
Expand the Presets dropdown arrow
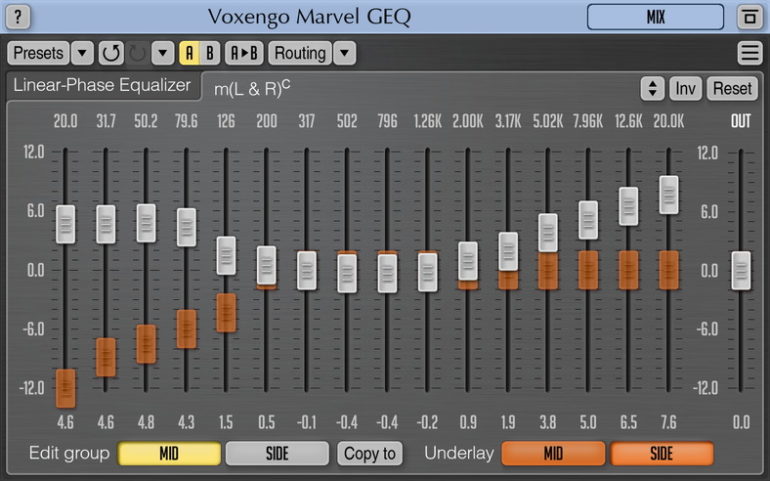point(83,53)
